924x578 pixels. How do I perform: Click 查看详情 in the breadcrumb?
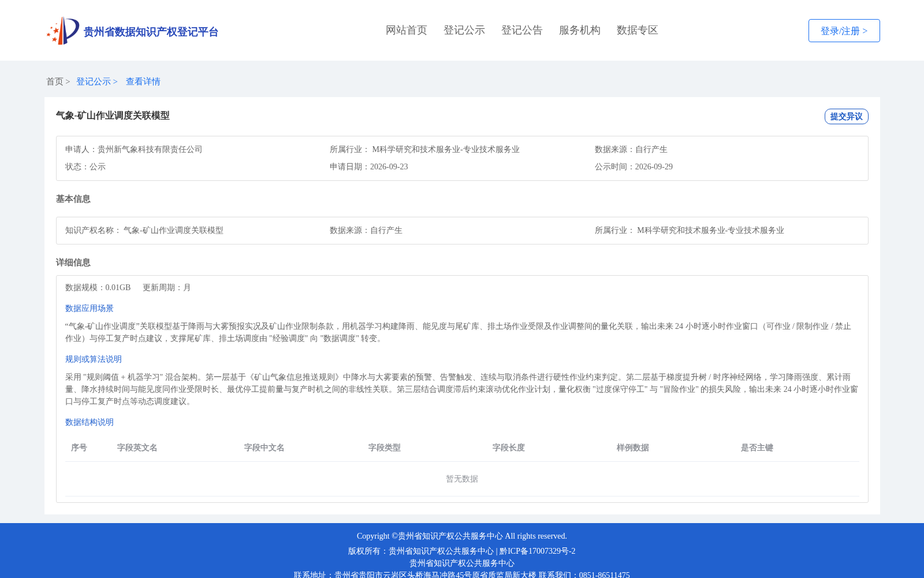point(143,81)
